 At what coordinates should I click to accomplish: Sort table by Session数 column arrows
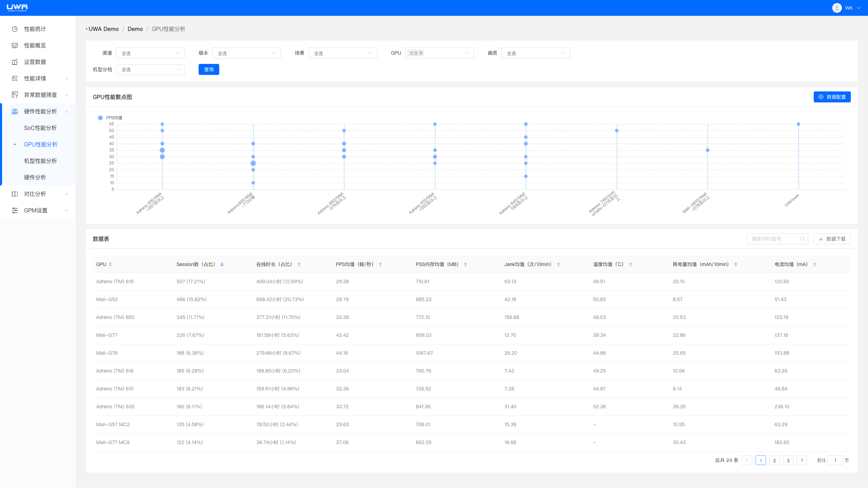(222, 264)
